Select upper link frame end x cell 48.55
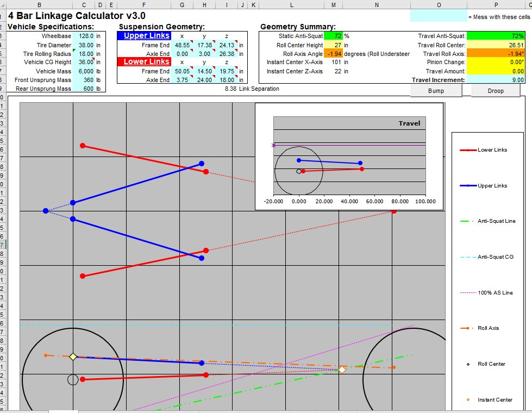The image size is (532, 413). click(x=182, y=45)
